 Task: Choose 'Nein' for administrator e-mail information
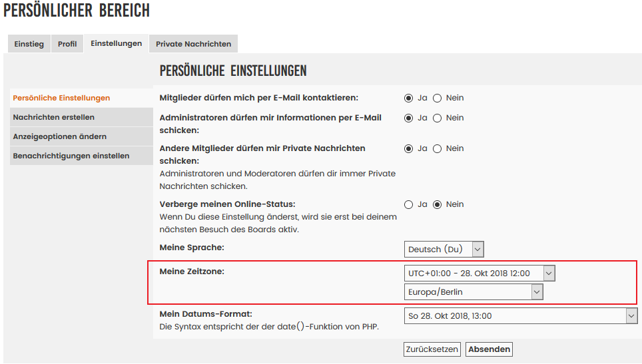[x=438, y=118]
